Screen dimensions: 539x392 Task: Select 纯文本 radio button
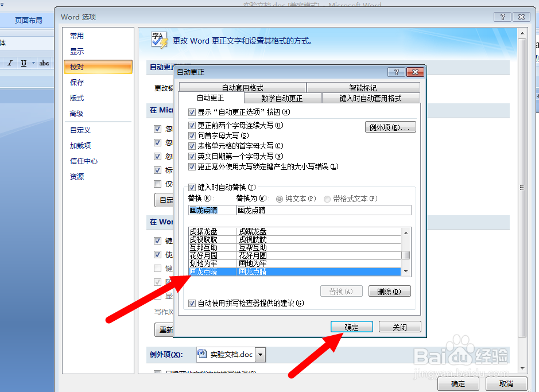[280, 199]
